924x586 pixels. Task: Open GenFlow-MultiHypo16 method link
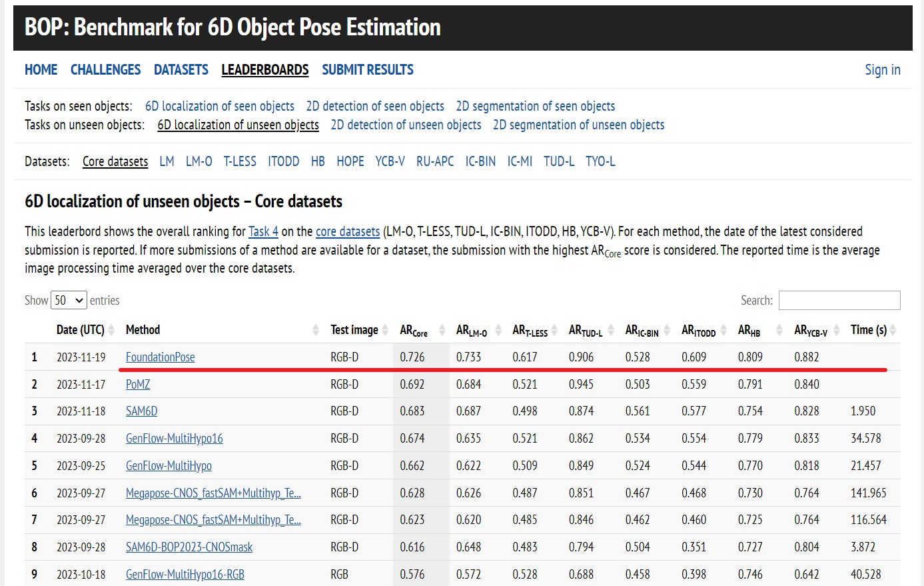175,438
